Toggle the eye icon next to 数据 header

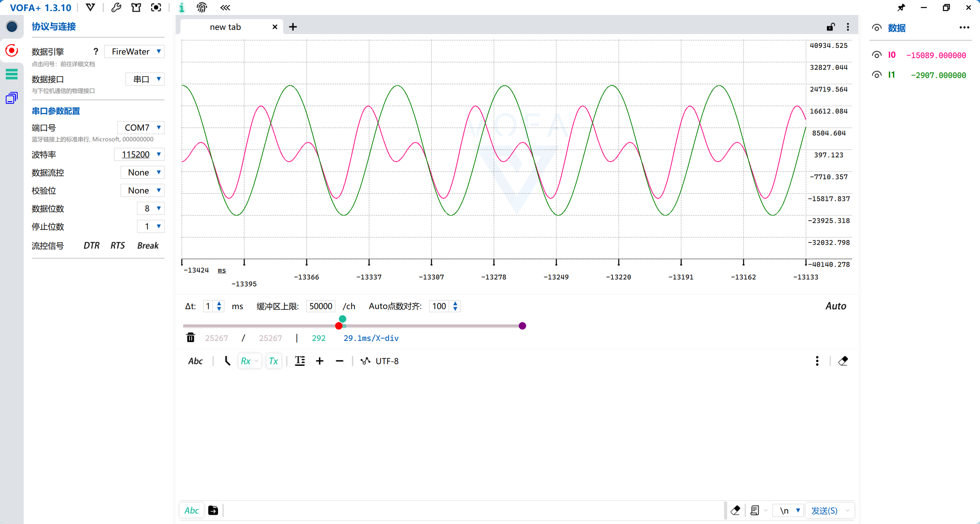(877, 28)
